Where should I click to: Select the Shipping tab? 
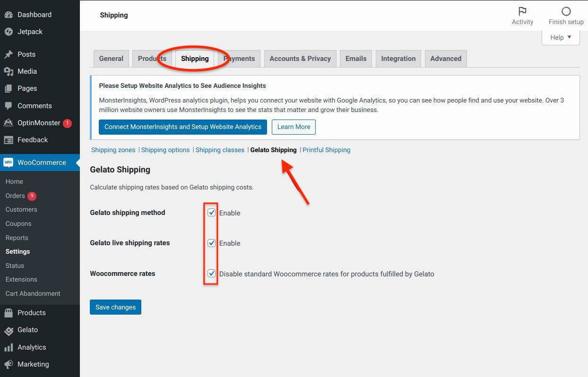pyautogui.click(x=195, y=59)
